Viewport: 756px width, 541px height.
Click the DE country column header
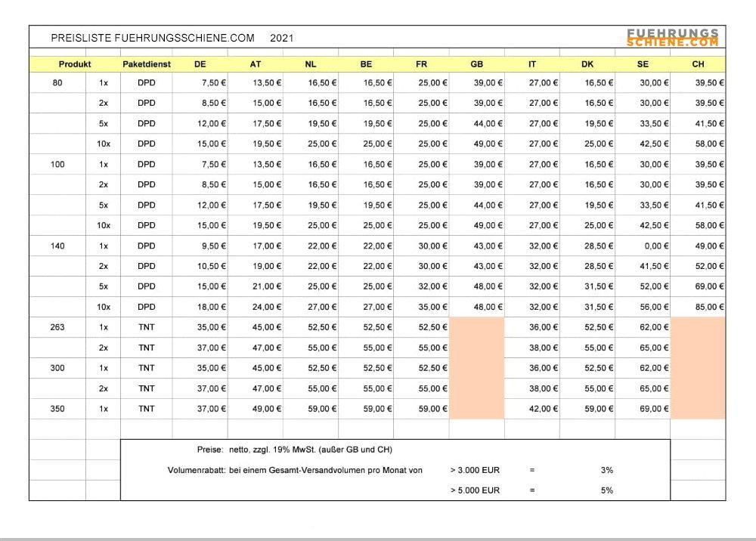pyautogui.click(x=200, y=64)
